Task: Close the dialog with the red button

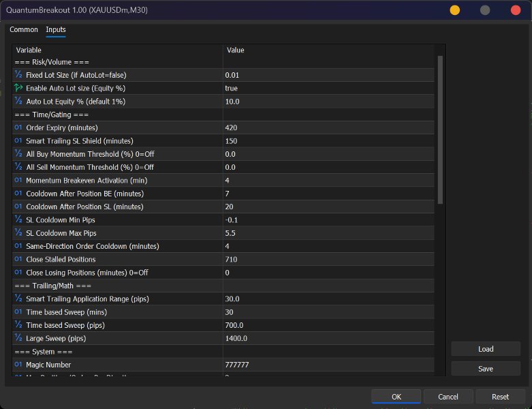Action: pos(516,10)
